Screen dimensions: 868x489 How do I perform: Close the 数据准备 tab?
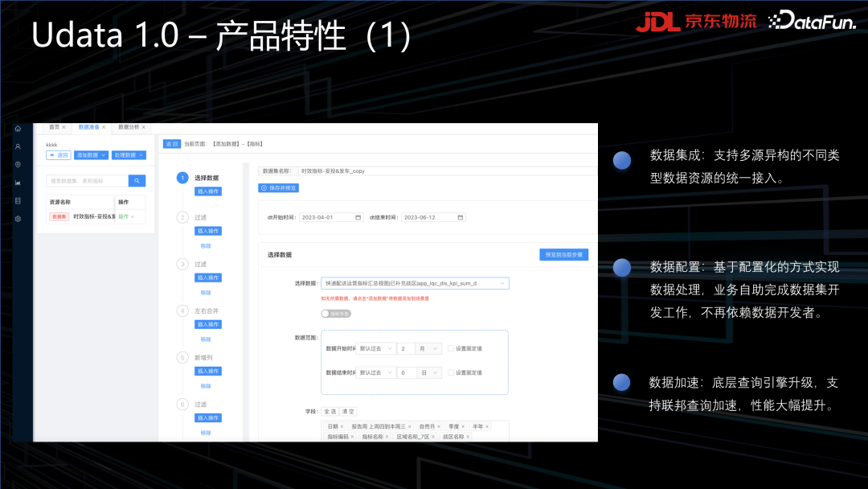[x=104, y=127]
